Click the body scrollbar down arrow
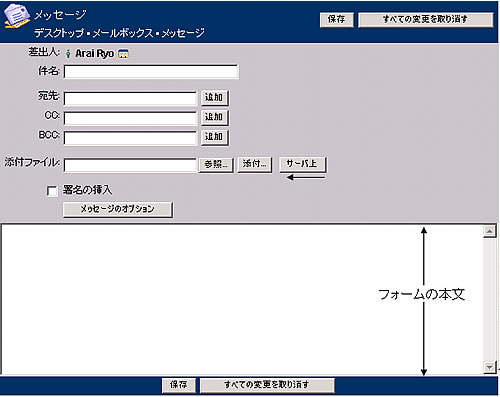 pos(489,367)
